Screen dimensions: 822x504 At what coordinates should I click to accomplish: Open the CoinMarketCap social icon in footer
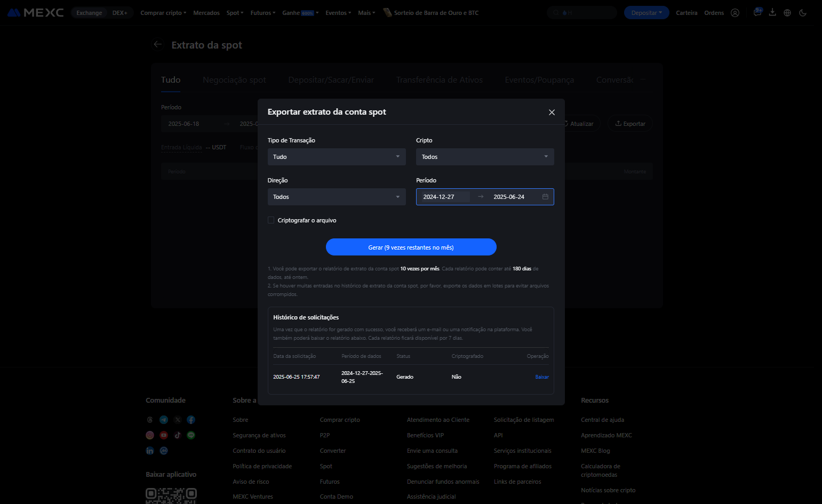pos(164,451)
